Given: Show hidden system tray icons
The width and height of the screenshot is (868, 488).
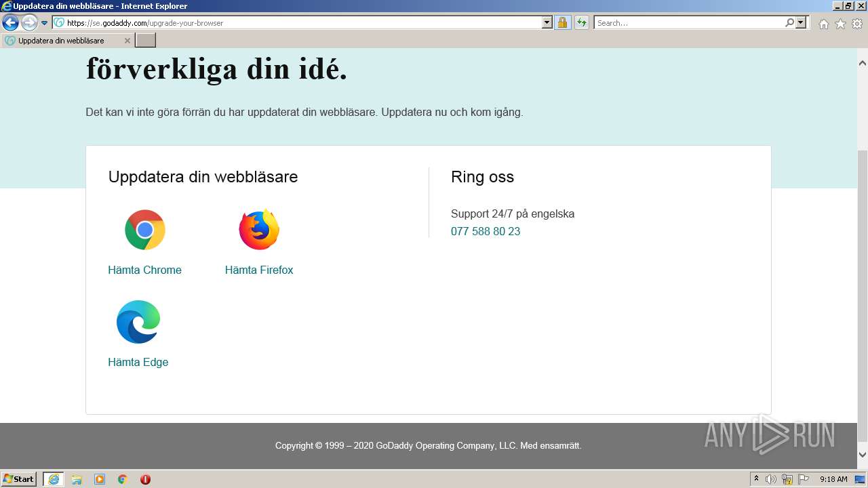Looking at the screenshot, I should coord(757,479).
